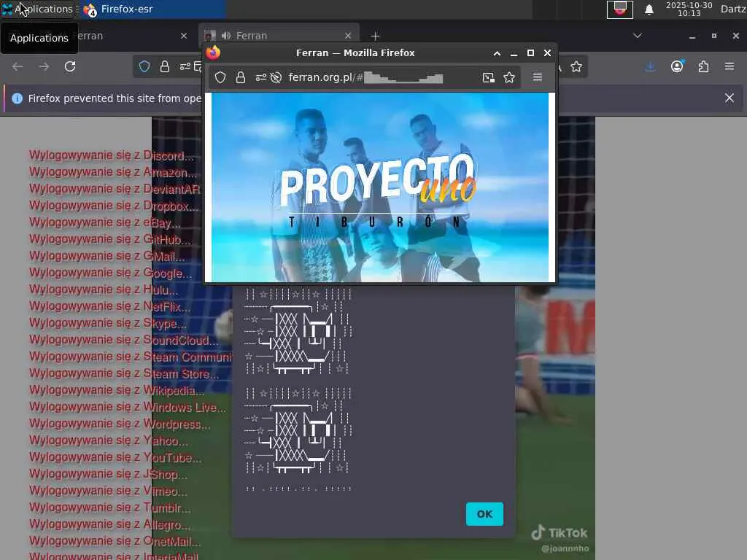Open a new tab with the plus button

[x=376, y=36]
